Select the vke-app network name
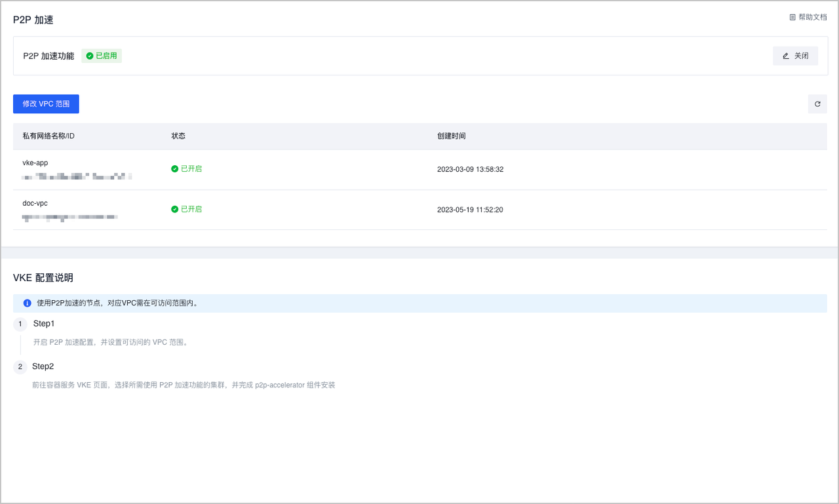Image resolution: width=839 pixels, height=504 pixels. click(35, 163)
